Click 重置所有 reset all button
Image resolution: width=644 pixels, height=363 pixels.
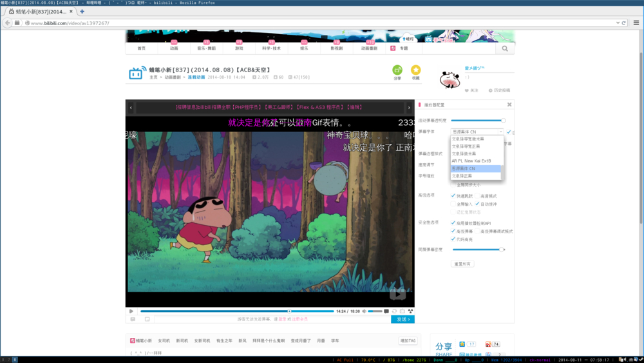click(462, 264)
